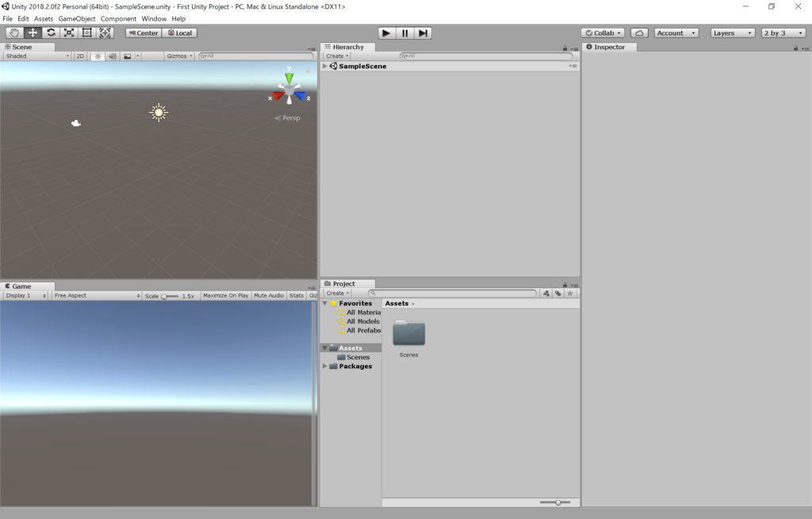Toggle Maximize On Play option
812x519 pixels.
point(225,295)
